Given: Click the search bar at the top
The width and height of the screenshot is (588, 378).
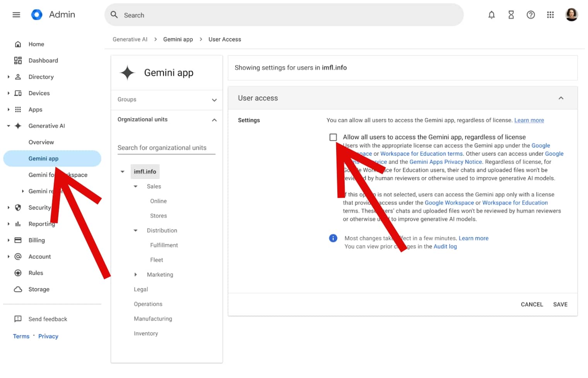Looking at the screenshot, I should [271, 15].
